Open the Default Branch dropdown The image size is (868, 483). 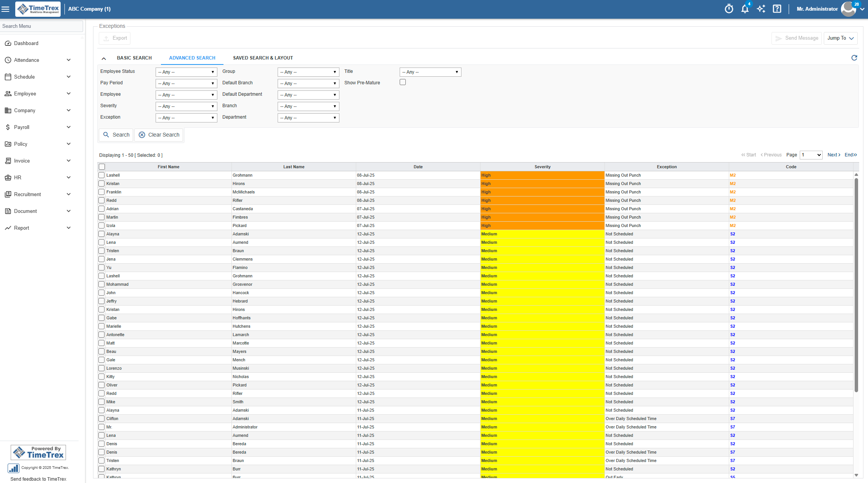click(x=308, y=83)
